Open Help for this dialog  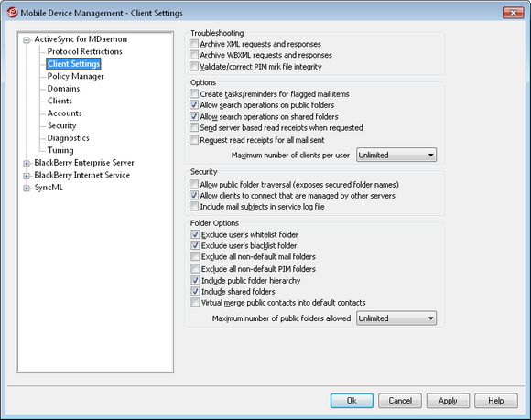(x=496, y=401)
